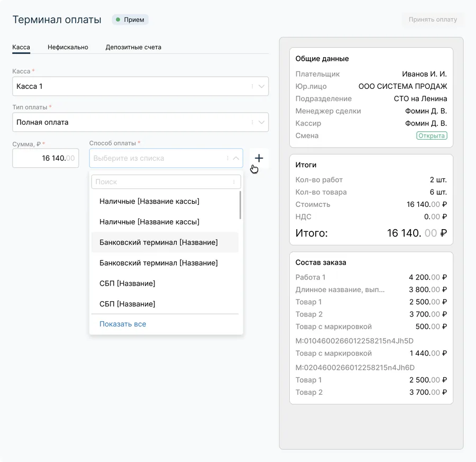Click the Терминал оплаты heading
The image size is (476, 462).
coord(57,20)
